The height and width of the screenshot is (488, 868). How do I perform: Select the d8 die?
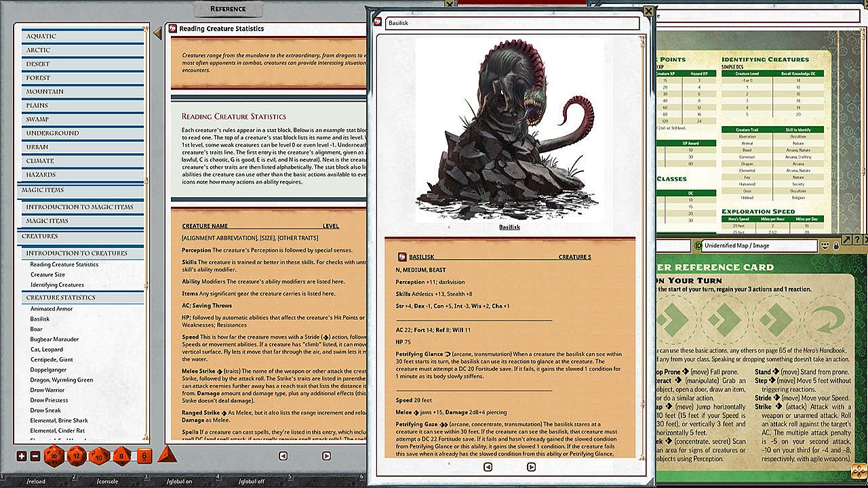pyautogui.click(x=121, y=456)
